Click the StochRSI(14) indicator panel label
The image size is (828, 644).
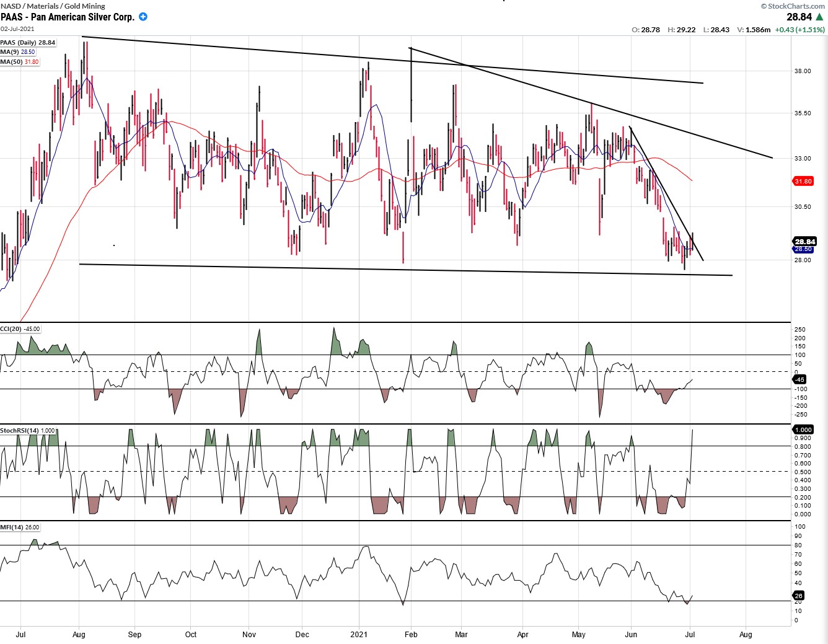[x=28, y=430]
